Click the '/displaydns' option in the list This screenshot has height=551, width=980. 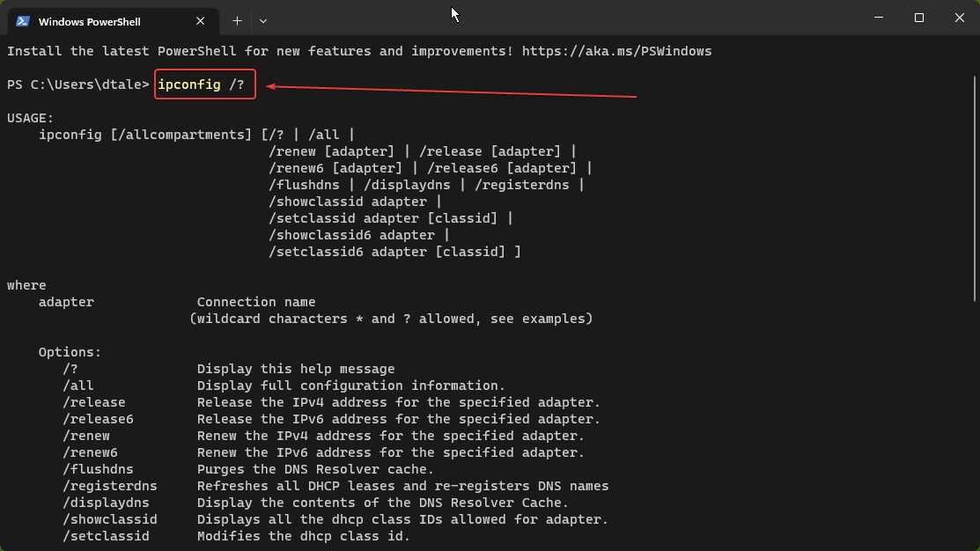(107, 503)
